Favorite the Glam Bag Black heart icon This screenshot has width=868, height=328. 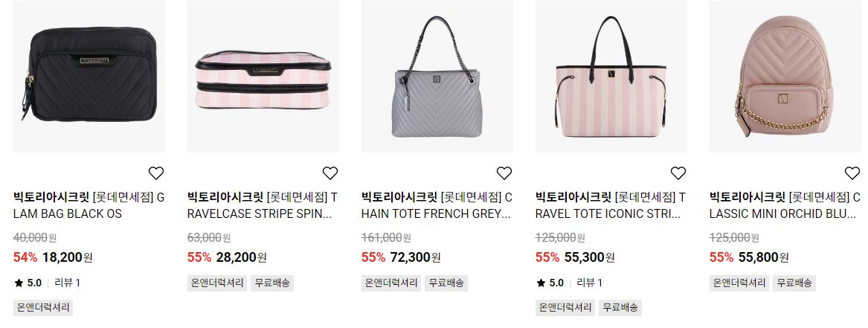point(156,173)
